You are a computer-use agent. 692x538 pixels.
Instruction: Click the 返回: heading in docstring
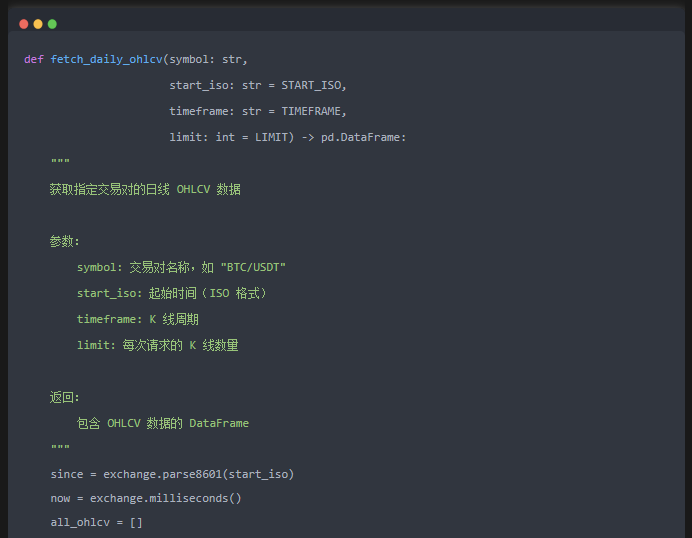64,397
